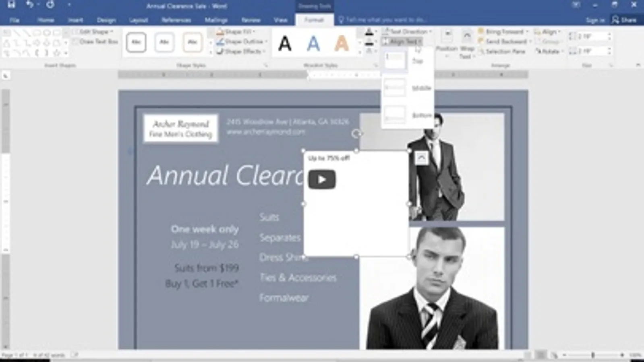Open the Position button in Arrange group
The image size is (644, 362).
click(447, 44)
